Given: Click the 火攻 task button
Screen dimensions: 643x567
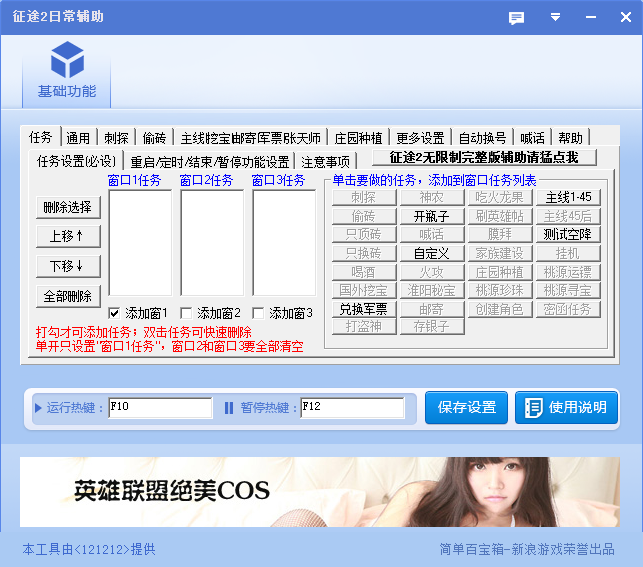Looking at the screenshot, I should [432, 272].
